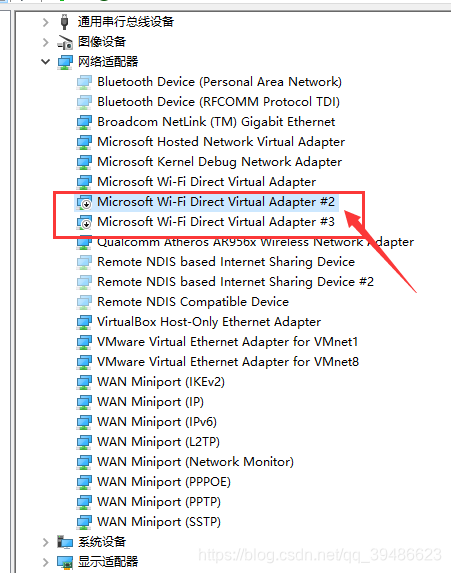This screenshot has width=451, height=573.
Task: Select Broadcom NetLink (TM) Gigabit Ethernet
Action: pyautogui.click(x=216, y=122)
